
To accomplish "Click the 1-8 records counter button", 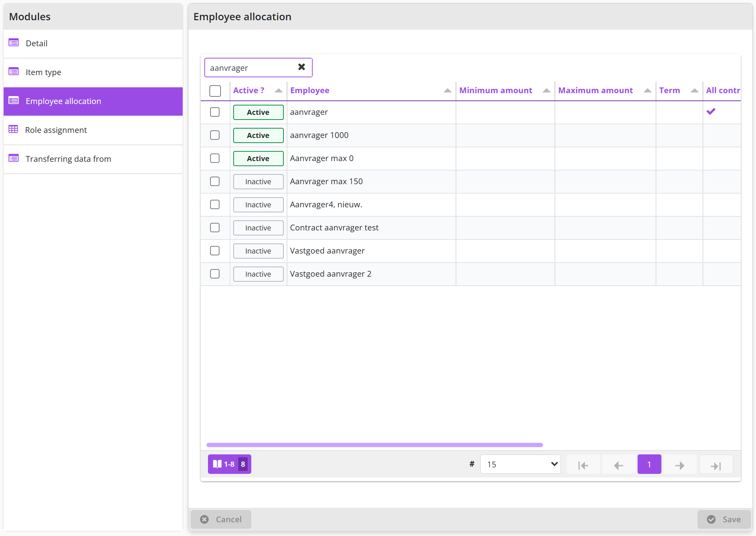I will [x=229, y=464].
